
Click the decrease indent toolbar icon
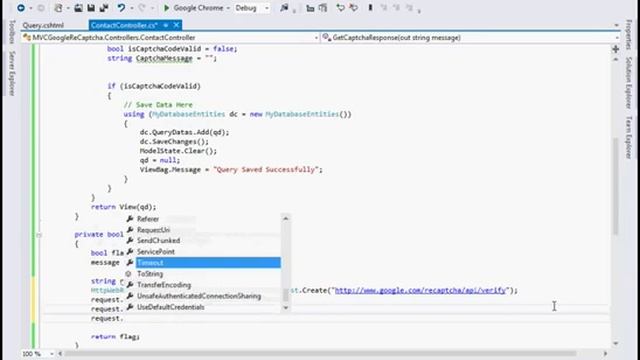click(310, 8)
